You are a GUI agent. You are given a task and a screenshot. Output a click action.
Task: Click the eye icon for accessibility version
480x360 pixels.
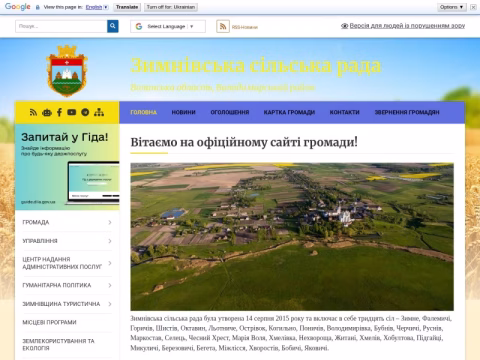344,26
